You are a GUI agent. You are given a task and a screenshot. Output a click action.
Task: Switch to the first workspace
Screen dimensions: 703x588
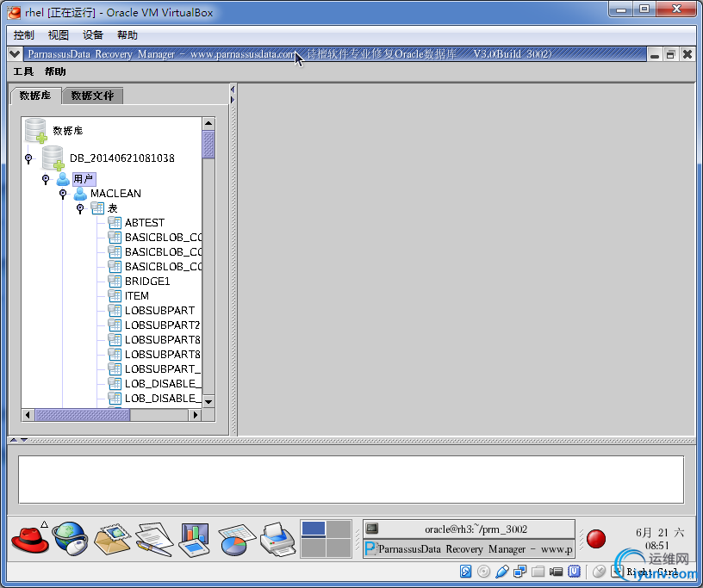point(314,529)
